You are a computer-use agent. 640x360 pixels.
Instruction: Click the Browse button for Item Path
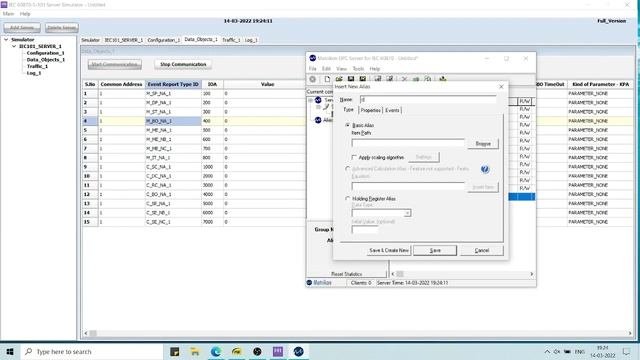point(483,144)
